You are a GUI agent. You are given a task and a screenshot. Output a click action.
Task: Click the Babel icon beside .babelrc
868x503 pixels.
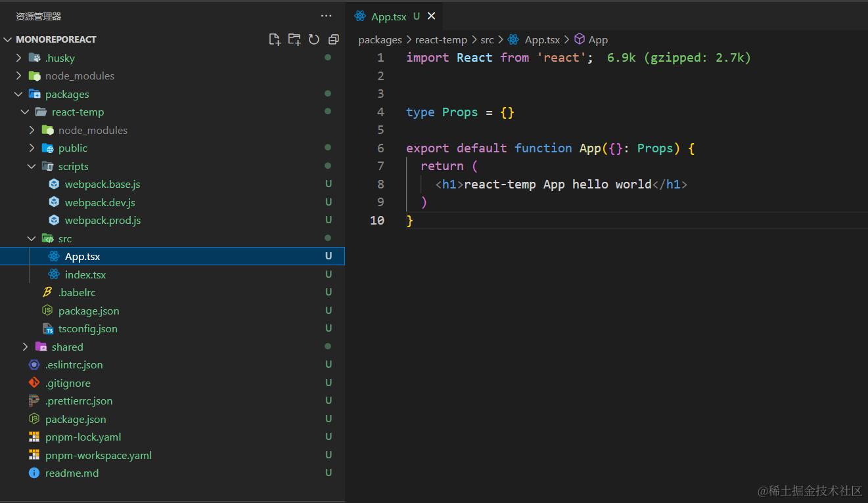coord(47,292)
